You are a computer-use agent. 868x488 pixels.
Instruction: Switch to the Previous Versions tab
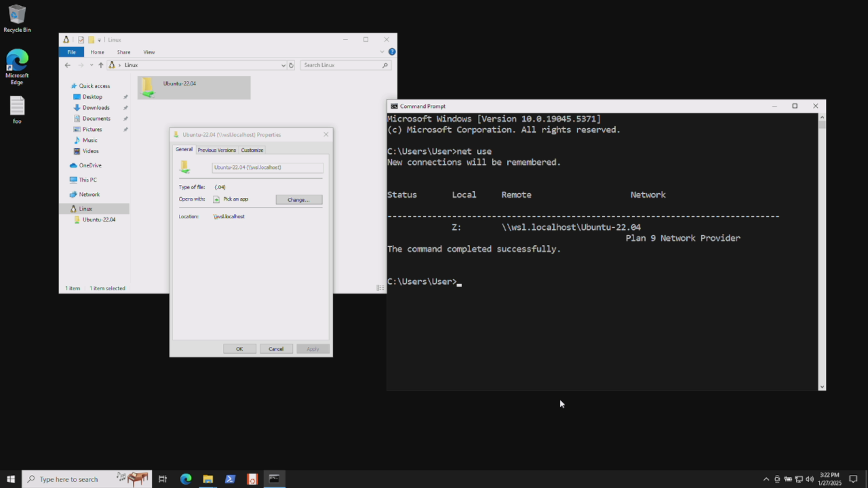(217, 150)
